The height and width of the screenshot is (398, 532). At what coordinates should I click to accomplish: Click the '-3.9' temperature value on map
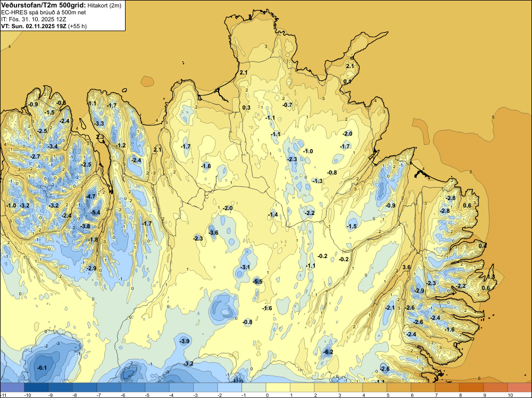pyautogui.click(x=185, y=341)
